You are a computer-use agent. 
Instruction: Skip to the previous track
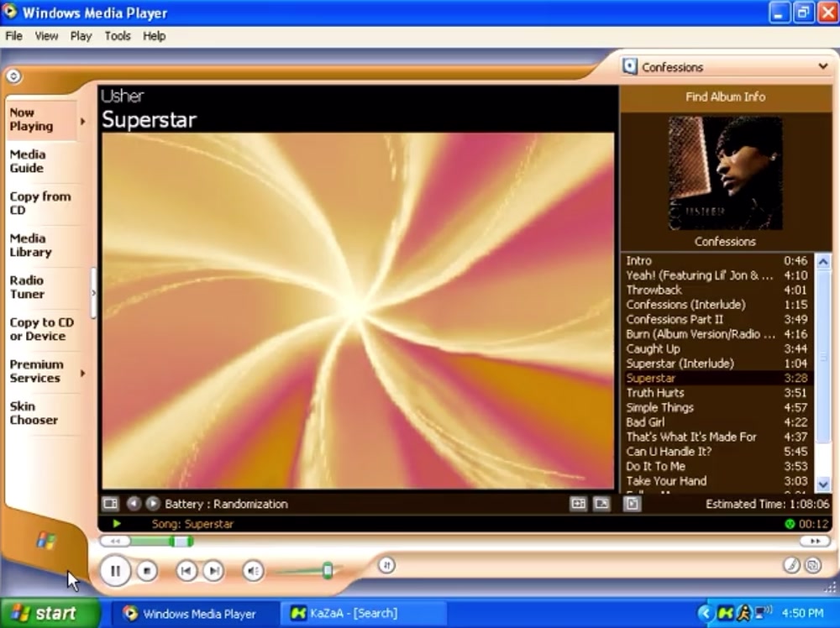186,571
